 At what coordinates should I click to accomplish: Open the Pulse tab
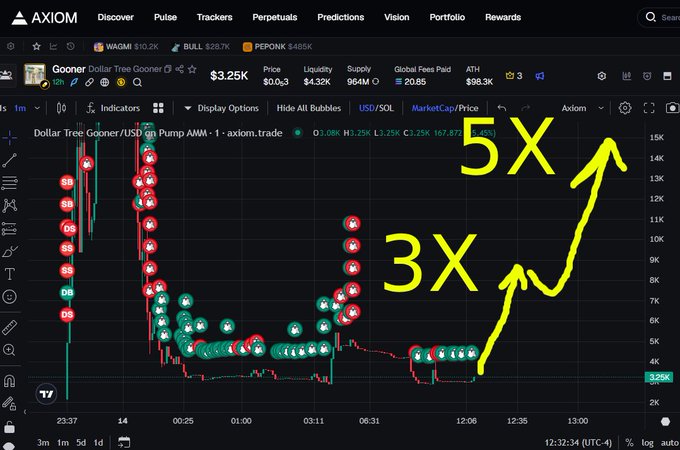165,17
